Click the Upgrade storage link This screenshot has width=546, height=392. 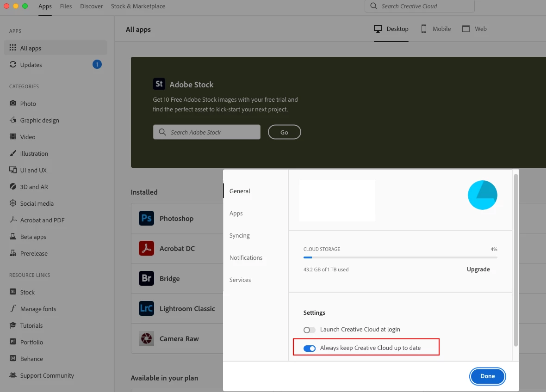478,269
